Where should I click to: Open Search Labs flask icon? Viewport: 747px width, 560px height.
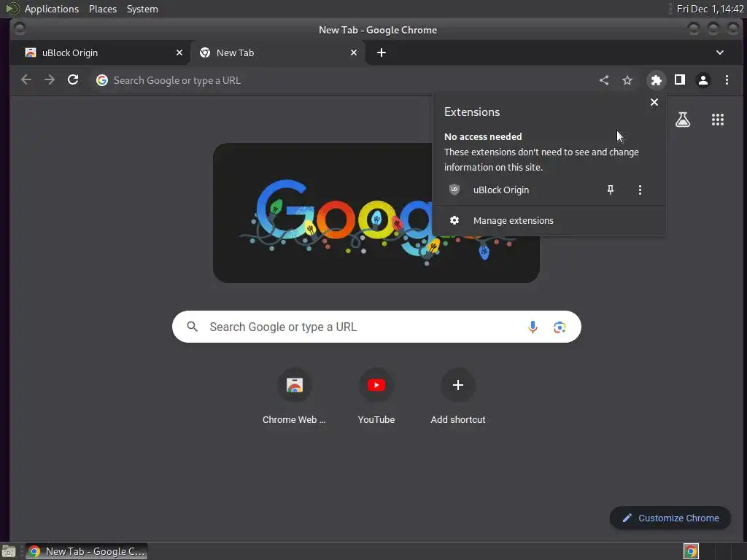[683, 120]
